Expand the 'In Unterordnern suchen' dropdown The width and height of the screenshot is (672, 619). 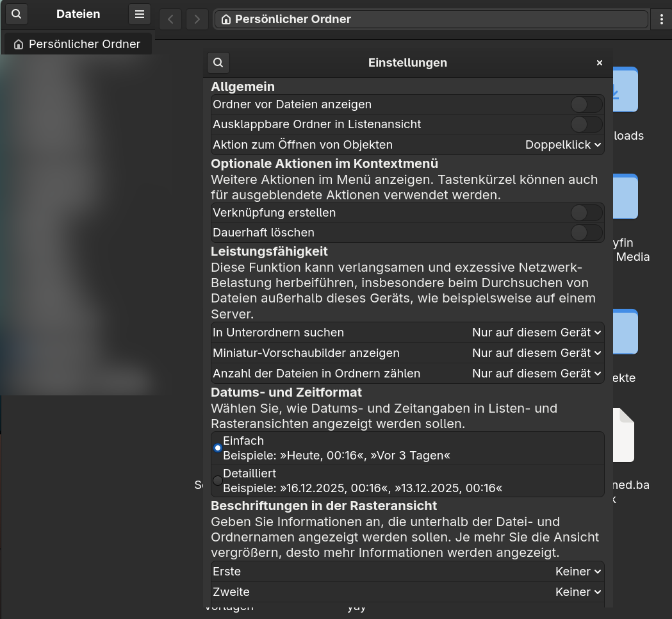[537, 333]
